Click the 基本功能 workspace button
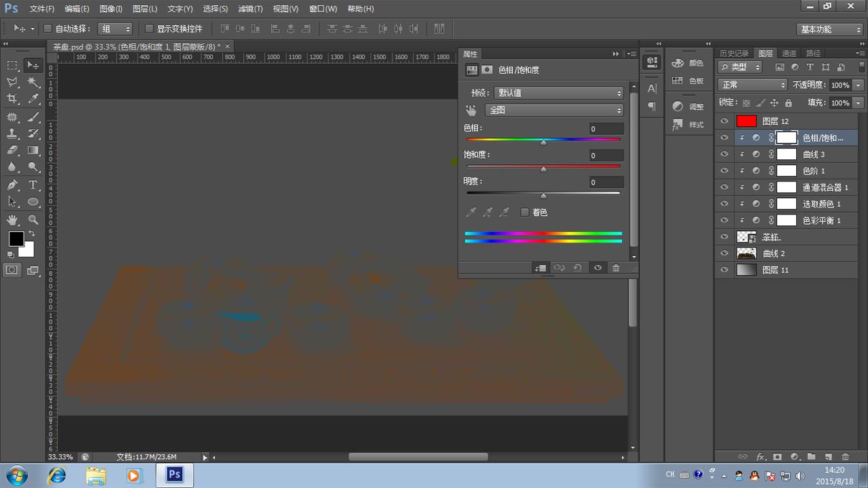The width and height of the screenshot is (868, 488). pos(829,29)
